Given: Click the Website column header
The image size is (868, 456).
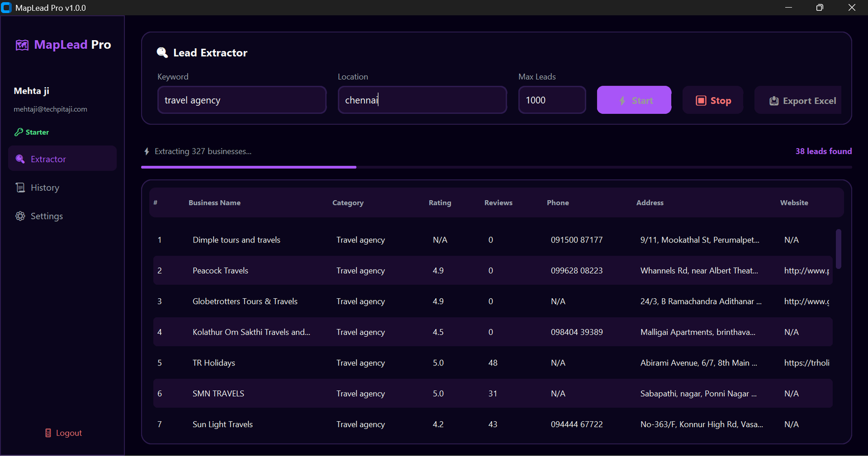Looking at the screenshot, I should click(x=794, y=203).
